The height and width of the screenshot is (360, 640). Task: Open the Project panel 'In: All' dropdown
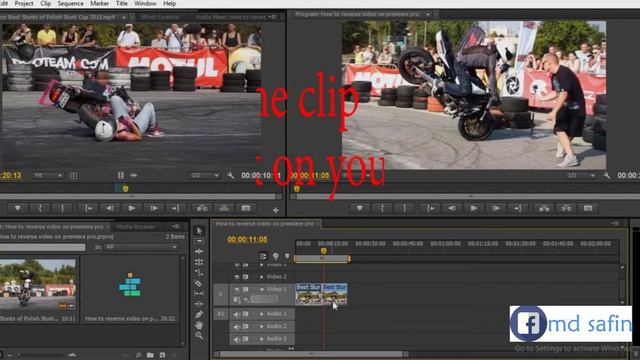[141, 247]
